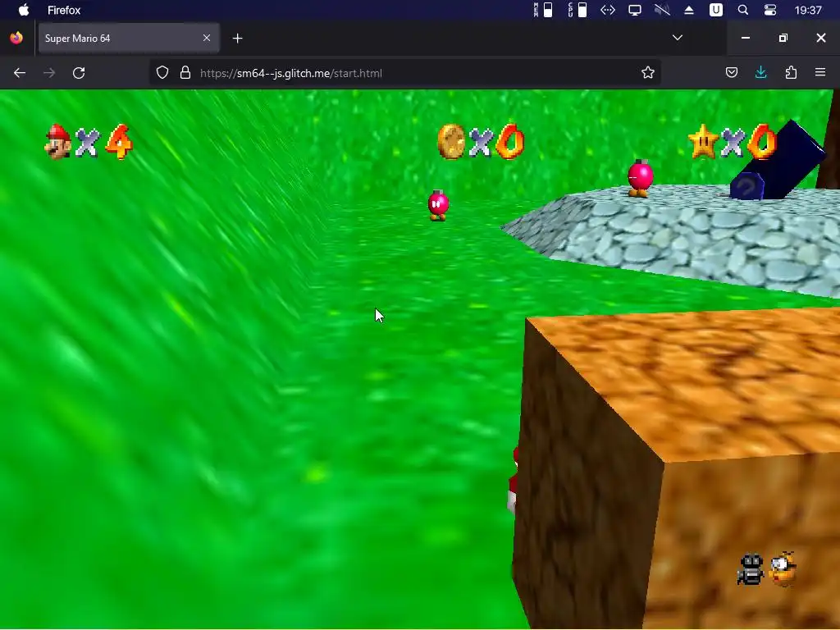Open a new tab
Screen dimensions: 840x630
[238, 38]
